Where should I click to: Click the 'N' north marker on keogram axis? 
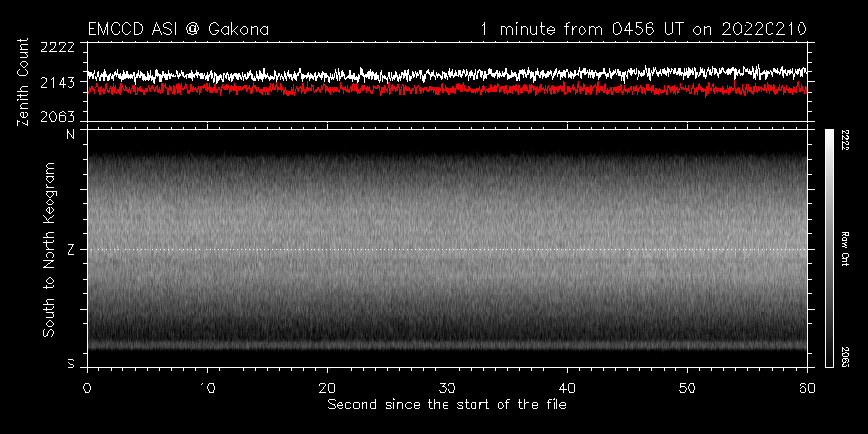(x=70, y=134)
